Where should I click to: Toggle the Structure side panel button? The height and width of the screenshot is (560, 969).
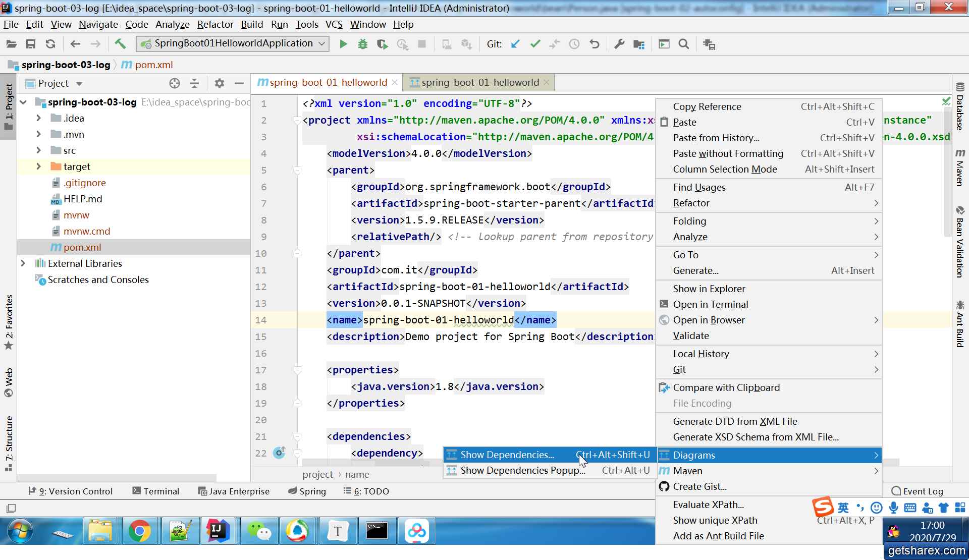[9, 443]
